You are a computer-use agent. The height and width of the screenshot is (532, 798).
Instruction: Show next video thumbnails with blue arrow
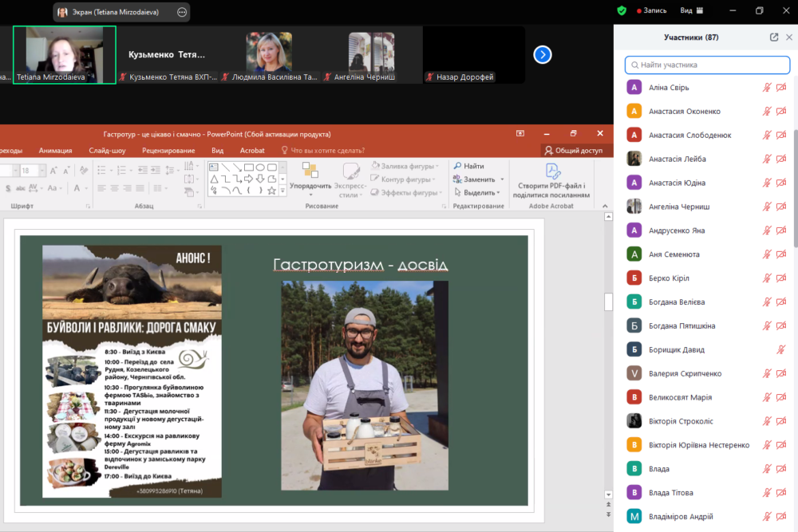pos(543,54)
